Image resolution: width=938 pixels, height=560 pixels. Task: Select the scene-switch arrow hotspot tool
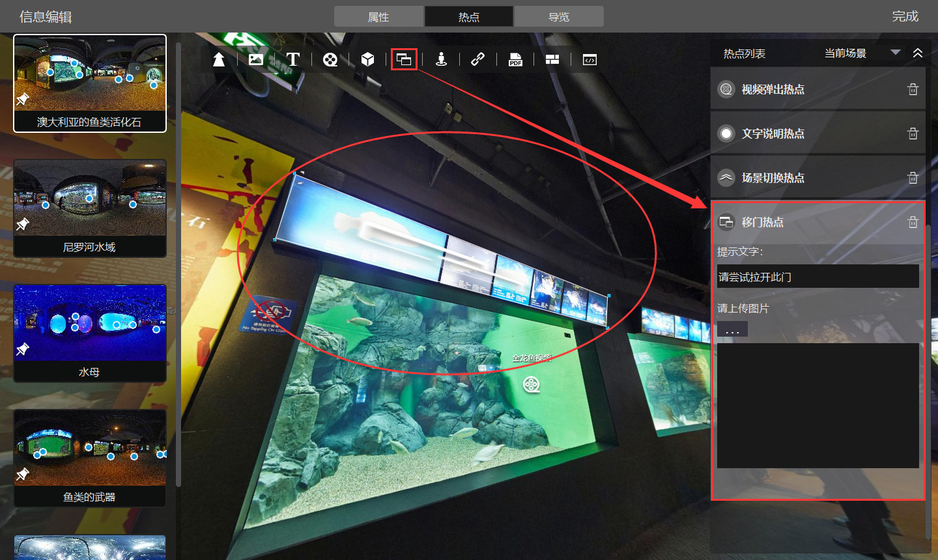pyautogui.click(x=219, y=60)
